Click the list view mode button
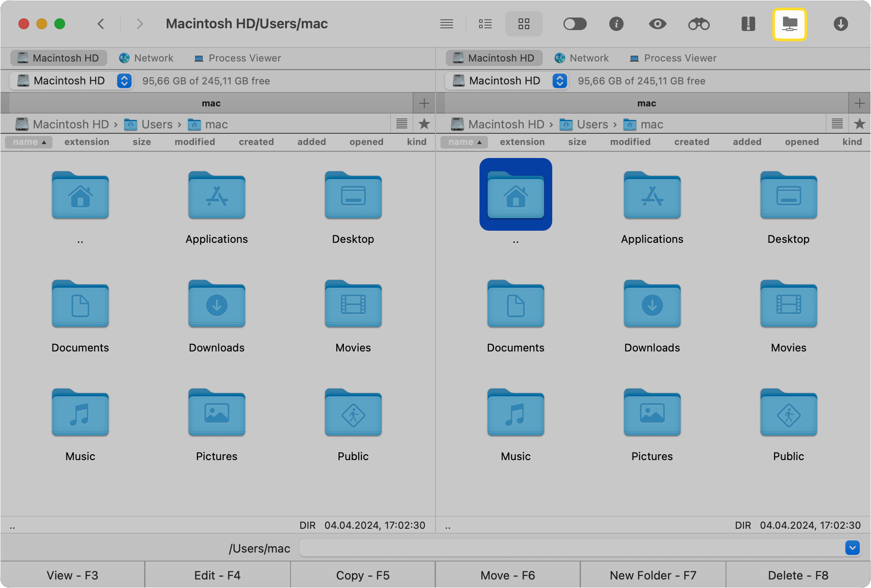This screenshot has width=871, height=588. coord(485,24)
